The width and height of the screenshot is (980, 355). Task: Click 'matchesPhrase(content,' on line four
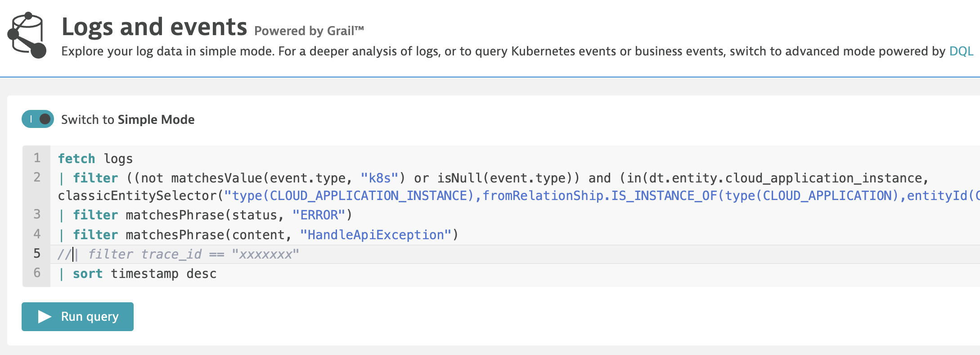(208, 235)
